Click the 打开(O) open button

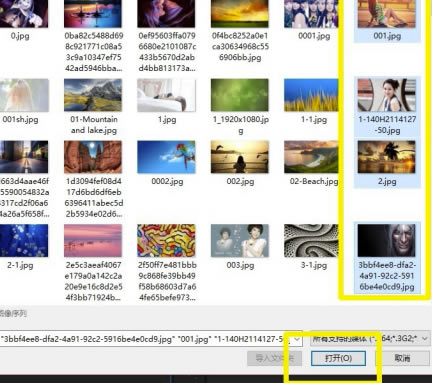point(338,358)
